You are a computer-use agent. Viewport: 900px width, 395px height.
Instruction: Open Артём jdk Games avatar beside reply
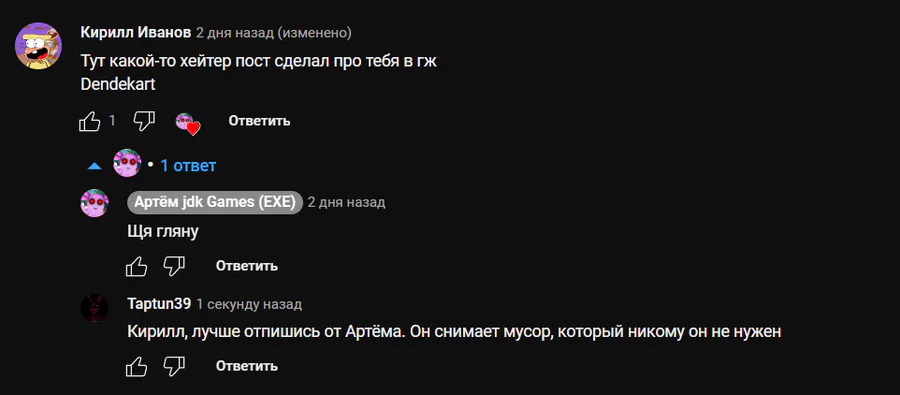[95, 203]
